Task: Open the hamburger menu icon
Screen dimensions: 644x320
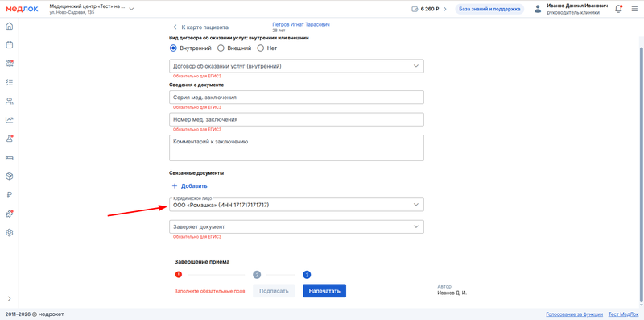Action: coord(634,9)
